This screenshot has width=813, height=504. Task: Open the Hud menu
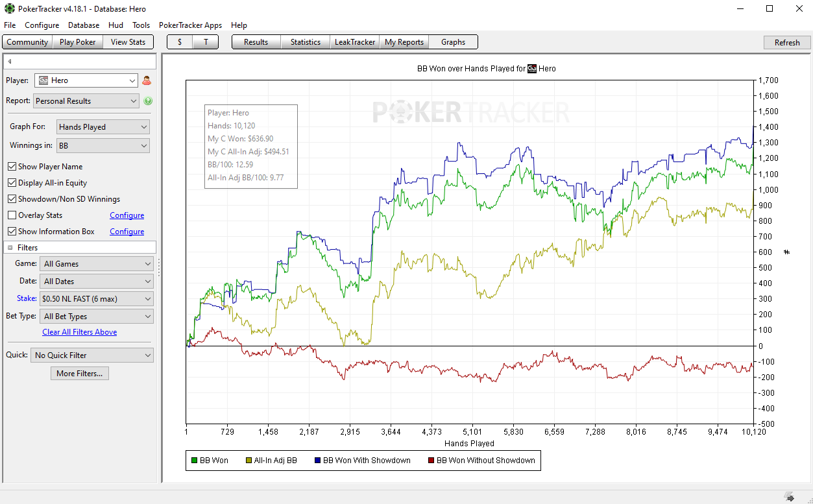pyautogui.click(x=115, y=25)
